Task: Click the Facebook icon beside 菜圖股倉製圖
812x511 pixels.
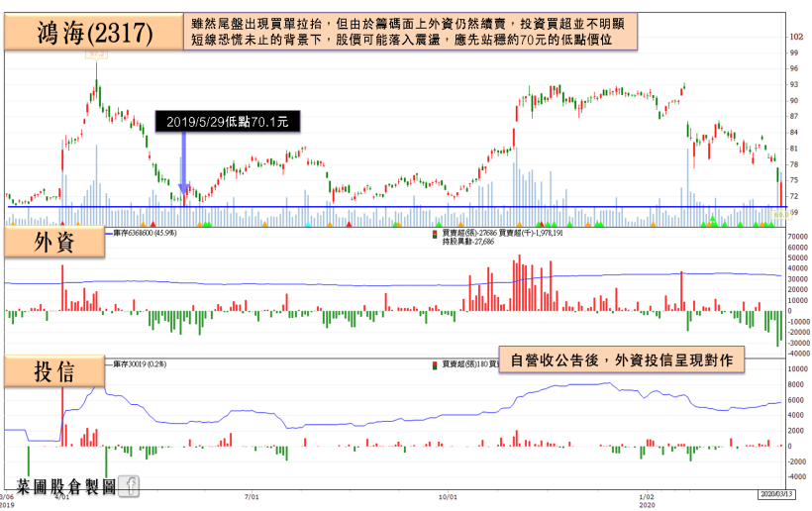Action: tap(129, 485)
